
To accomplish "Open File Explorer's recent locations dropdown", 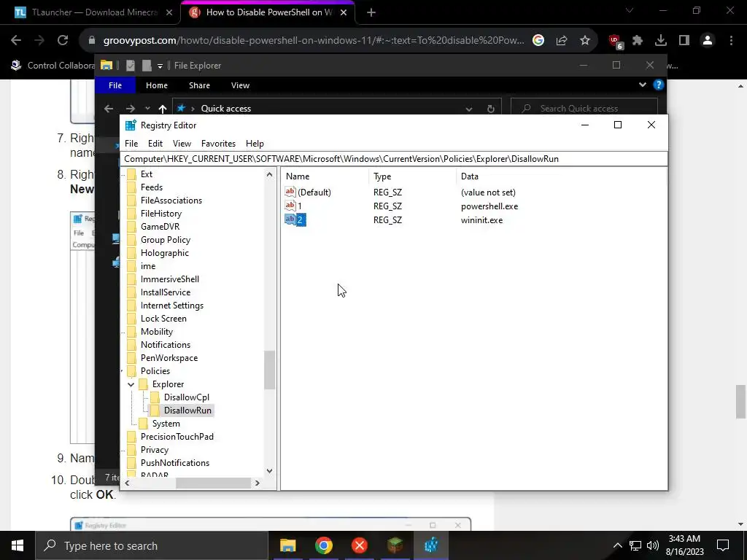I will [x=147, y=109].
